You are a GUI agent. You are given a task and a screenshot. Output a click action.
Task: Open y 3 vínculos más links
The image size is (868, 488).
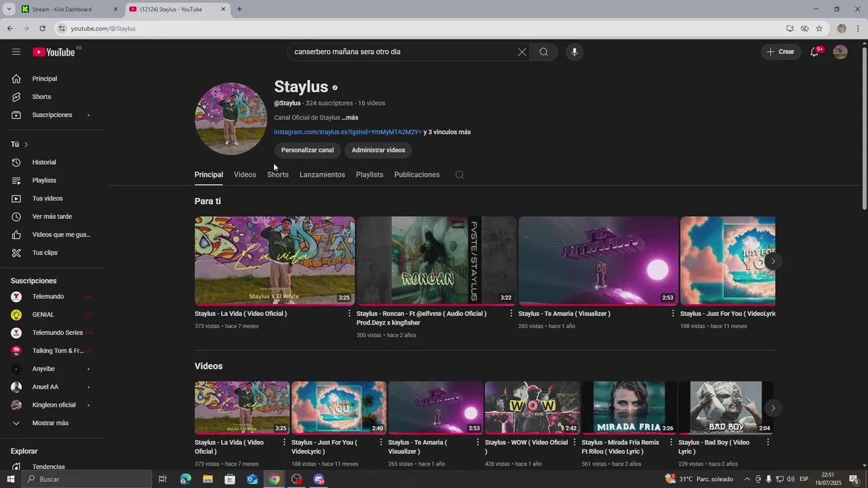click(x=448, y=132)
